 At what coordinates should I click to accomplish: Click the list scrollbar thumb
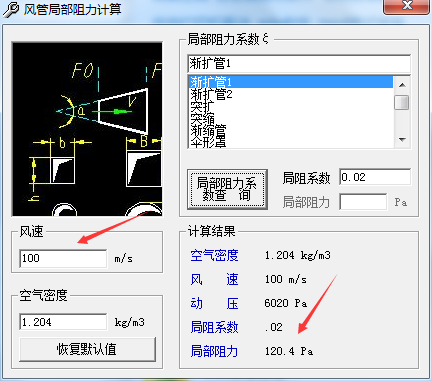pyautogui.click(x=402, y=102)
